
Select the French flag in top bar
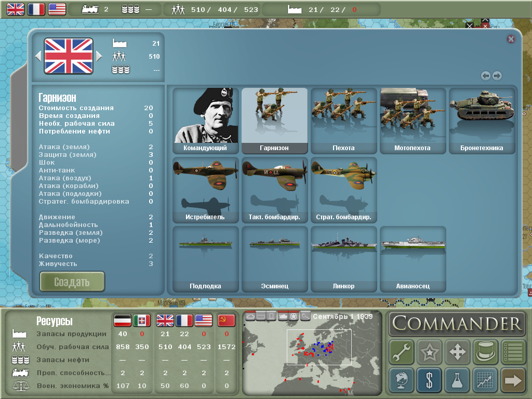point(36,9)
